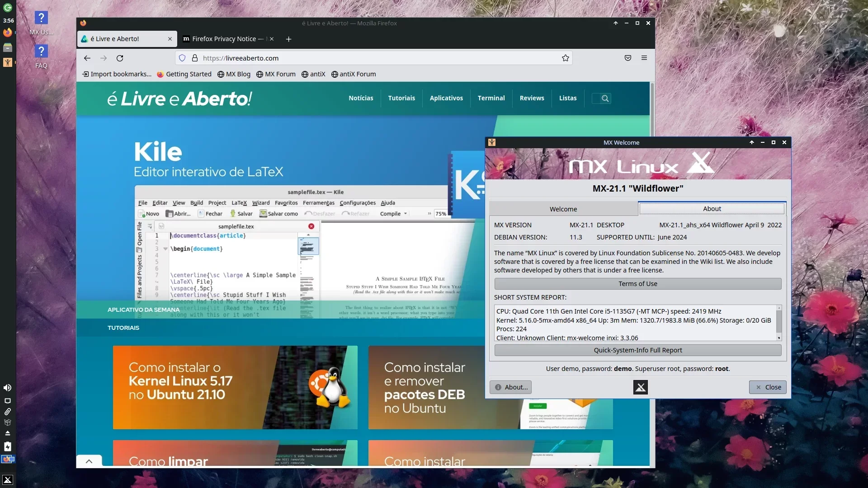This screenshot has width=868, height=488.
Task: Open the clipboard paperclip tray icon
Action: pos(8,412)
